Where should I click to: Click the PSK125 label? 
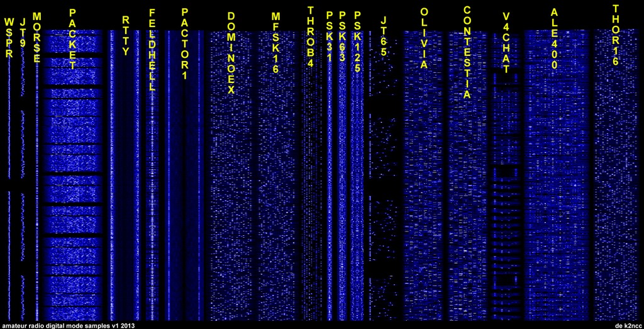357,42
